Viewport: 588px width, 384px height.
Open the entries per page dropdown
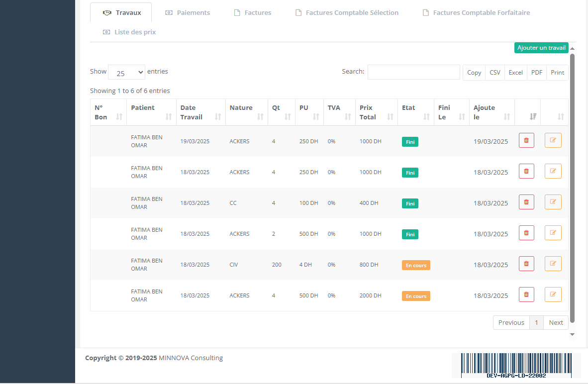click(126, 73)
